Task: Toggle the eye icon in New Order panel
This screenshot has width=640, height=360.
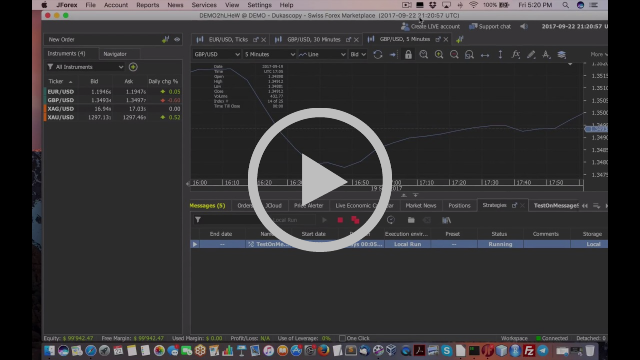Action: point(177,40)
